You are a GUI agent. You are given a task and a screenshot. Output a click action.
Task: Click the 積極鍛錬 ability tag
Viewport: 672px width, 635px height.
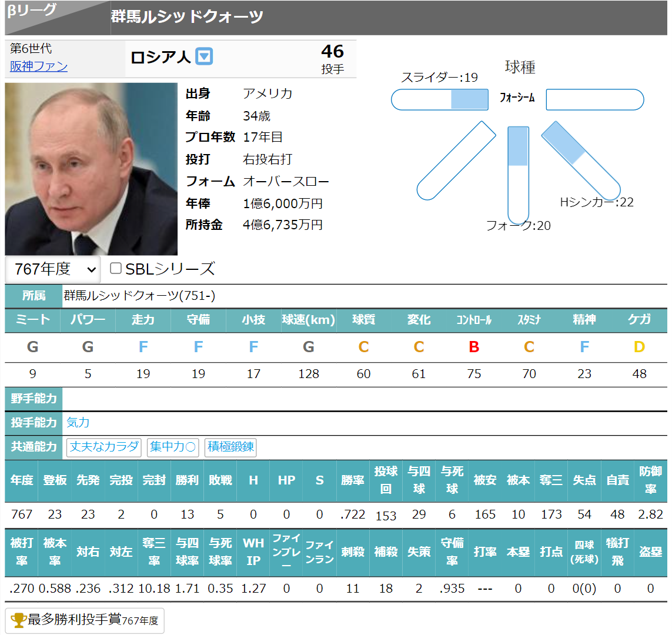[230, 447]
